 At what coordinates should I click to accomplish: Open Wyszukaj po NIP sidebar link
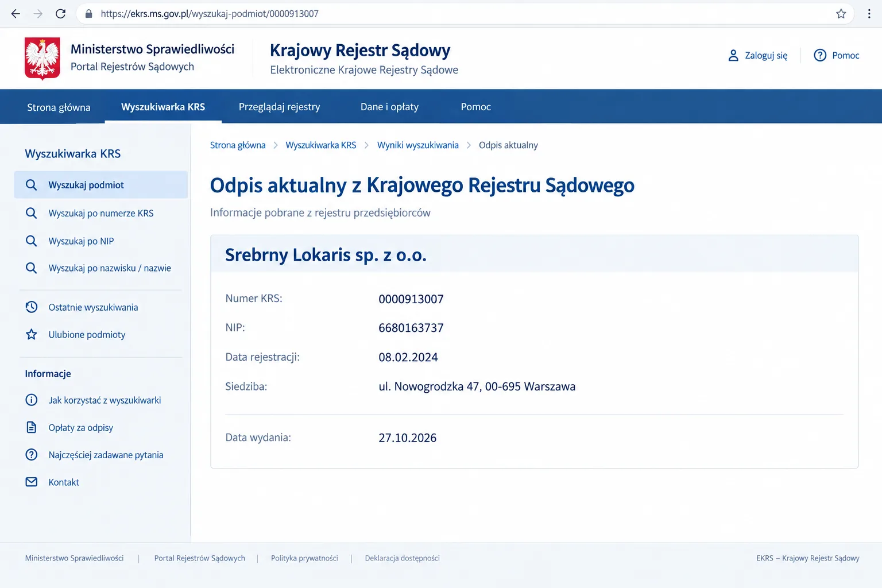[x=81, y=241]
